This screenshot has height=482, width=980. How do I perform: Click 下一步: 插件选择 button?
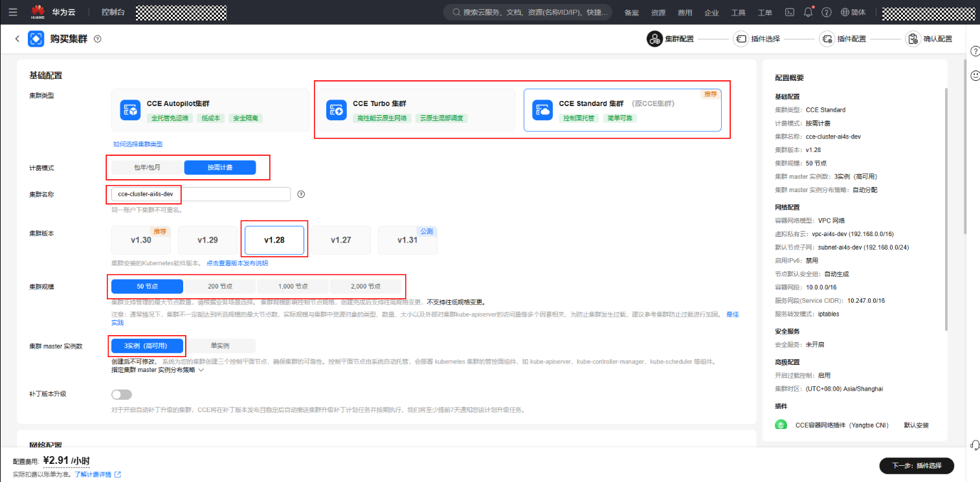[917, 465]
